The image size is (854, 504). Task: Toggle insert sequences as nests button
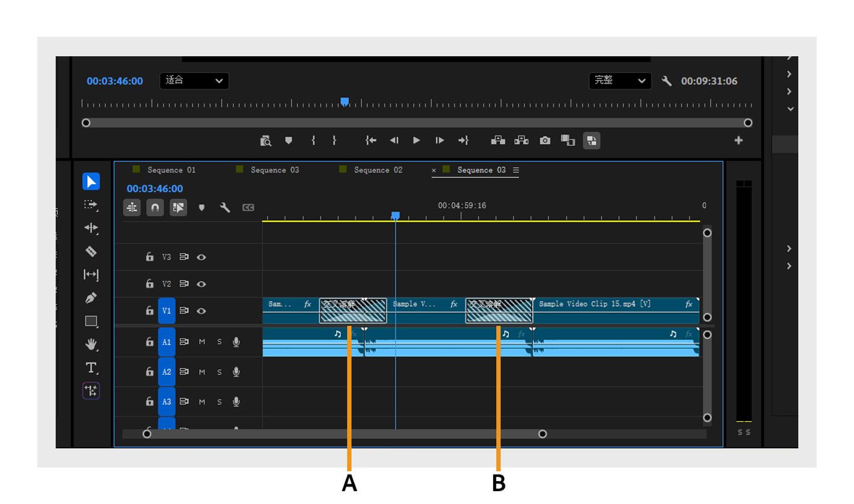[132, 208]
